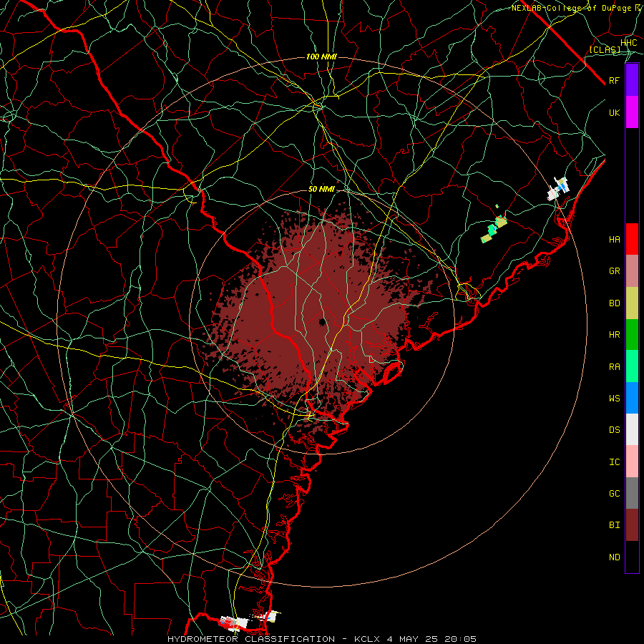
Task: Click the GC legend label
Action: pos(614,493)
